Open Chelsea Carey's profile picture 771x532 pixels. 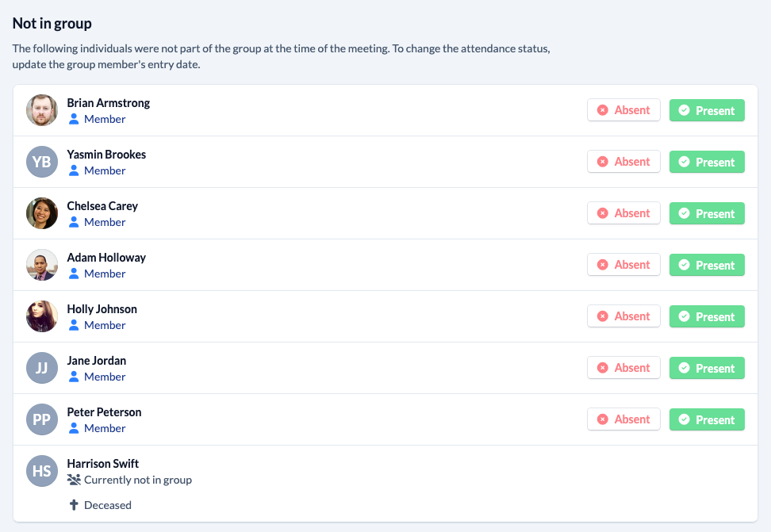(x=42, y=213)
